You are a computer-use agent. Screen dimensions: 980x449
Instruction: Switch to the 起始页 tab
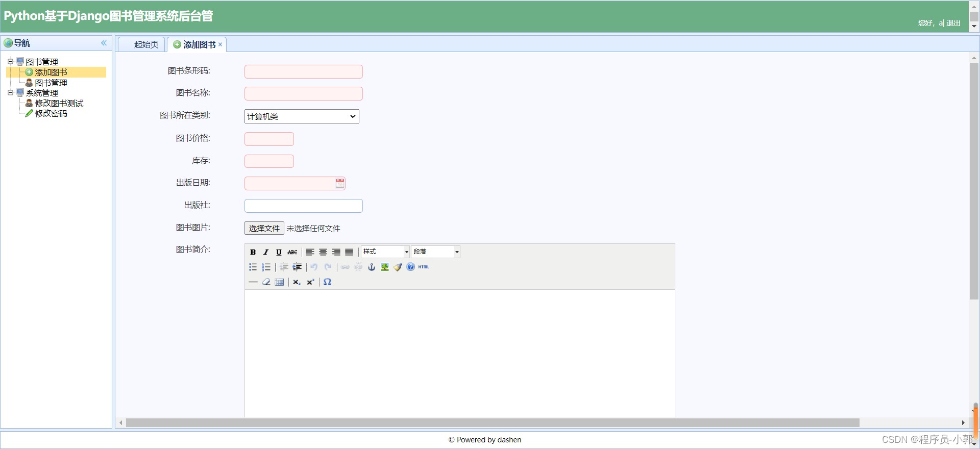141,44
